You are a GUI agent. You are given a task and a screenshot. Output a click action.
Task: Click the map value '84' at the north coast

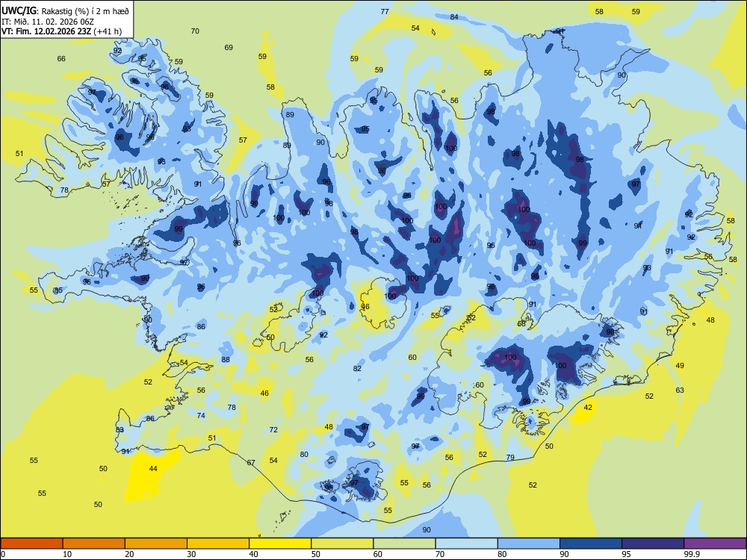454,16
